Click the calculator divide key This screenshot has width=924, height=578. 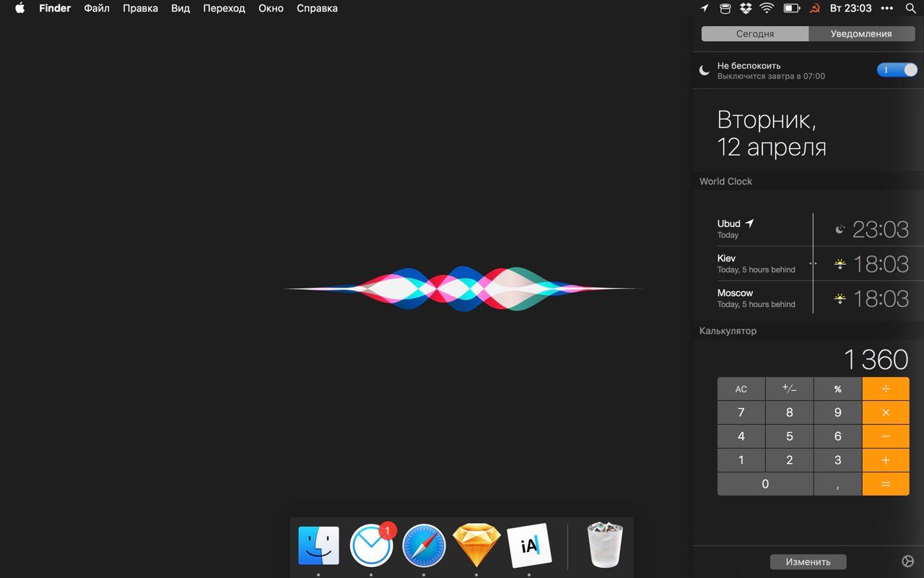point(886,389)
